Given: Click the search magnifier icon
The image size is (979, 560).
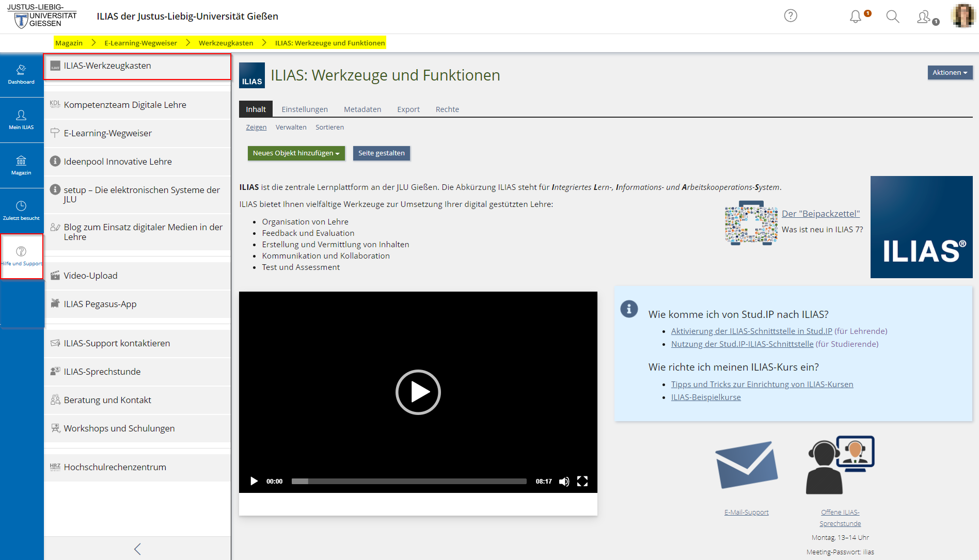Looking at the screenshot, I should click(892, 17).
